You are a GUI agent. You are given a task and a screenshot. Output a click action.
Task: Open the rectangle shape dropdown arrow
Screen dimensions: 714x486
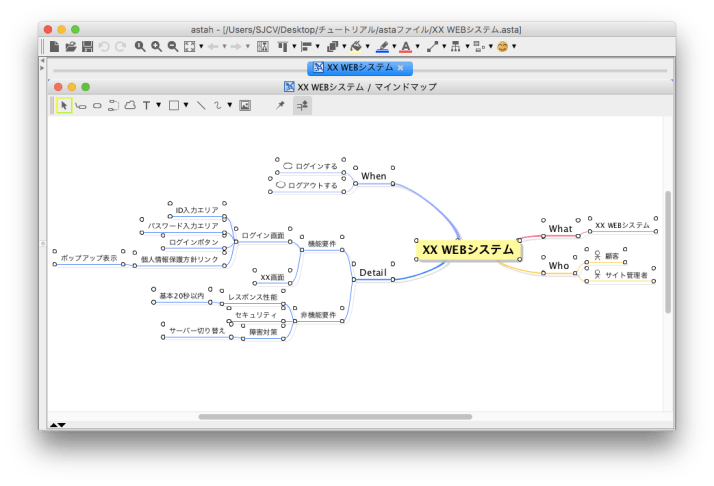[187, 105]
